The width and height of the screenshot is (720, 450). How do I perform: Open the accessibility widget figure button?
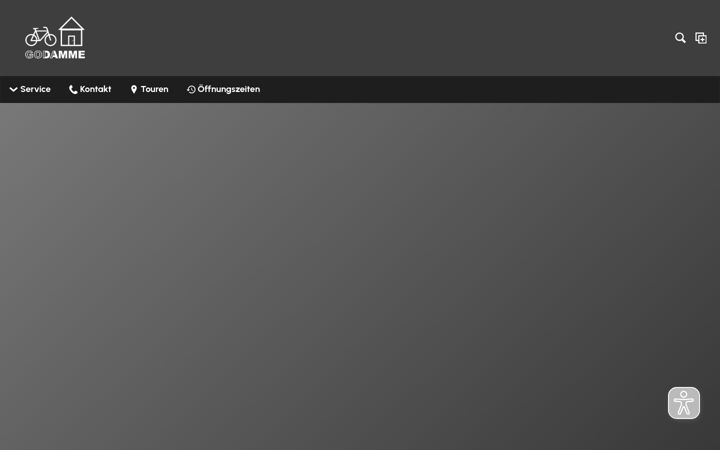click(x=684, y=403)
